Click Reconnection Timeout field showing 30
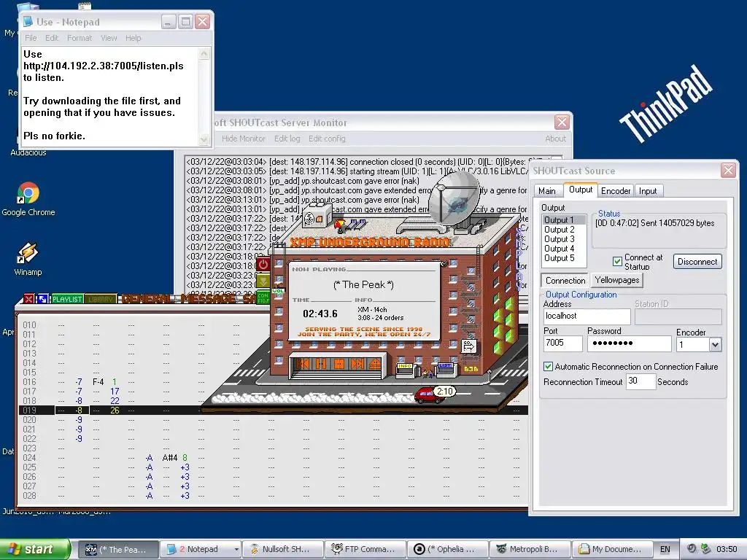Image resolution: width=747 pixels, height=560 pixels. coord(640,381)
